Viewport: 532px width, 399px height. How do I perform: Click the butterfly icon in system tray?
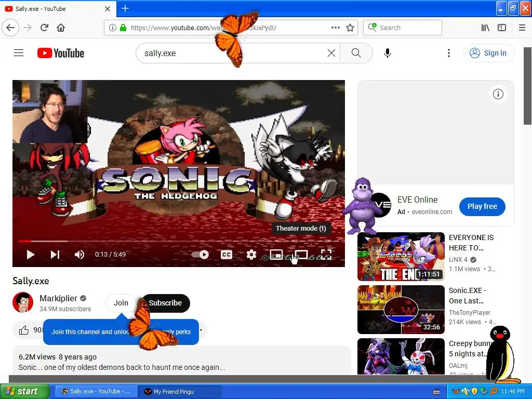coord(456,392)
